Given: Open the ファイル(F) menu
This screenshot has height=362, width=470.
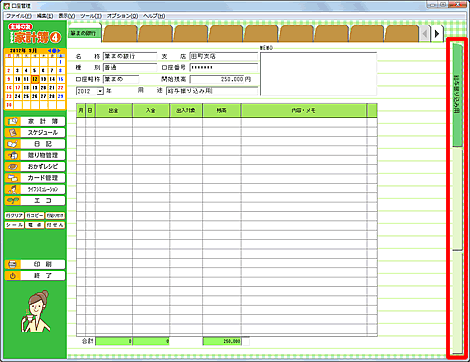Looking at the screenshot, I should pos(19,16).
